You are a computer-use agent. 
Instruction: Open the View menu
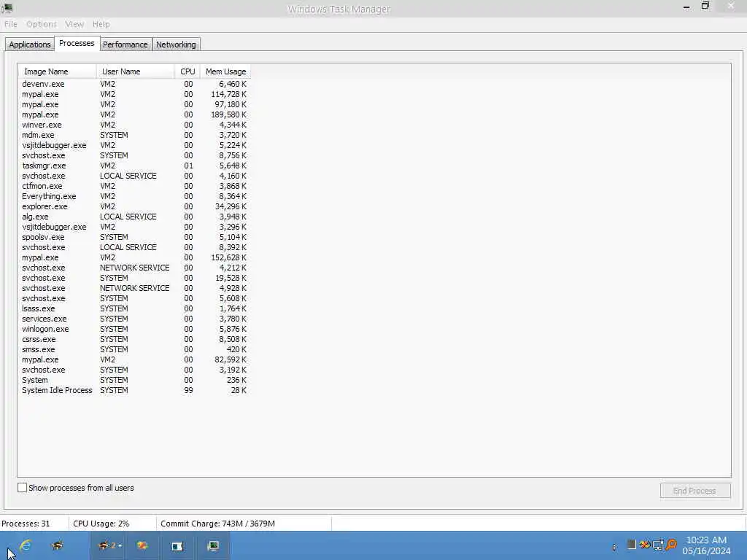(74, 24)
